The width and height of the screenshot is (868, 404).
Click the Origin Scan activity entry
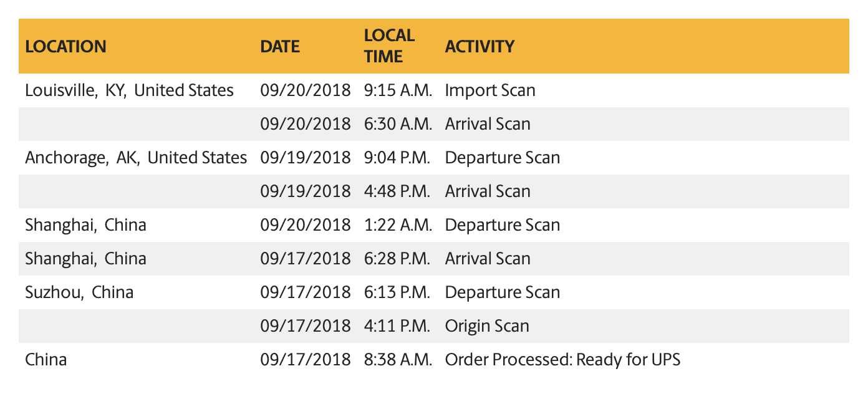[x=487, y=326]
